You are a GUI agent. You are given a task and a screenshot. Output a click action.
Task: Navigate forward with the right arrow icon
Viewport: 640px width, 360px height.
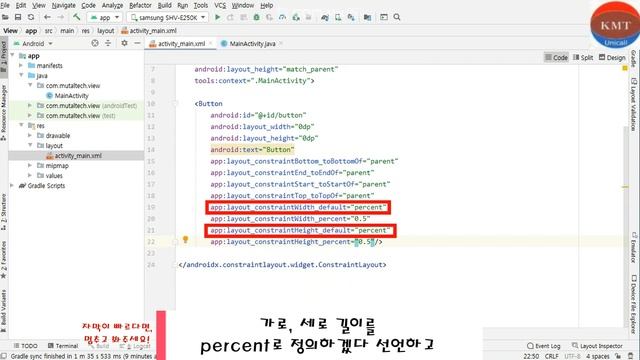pos(60,17)
